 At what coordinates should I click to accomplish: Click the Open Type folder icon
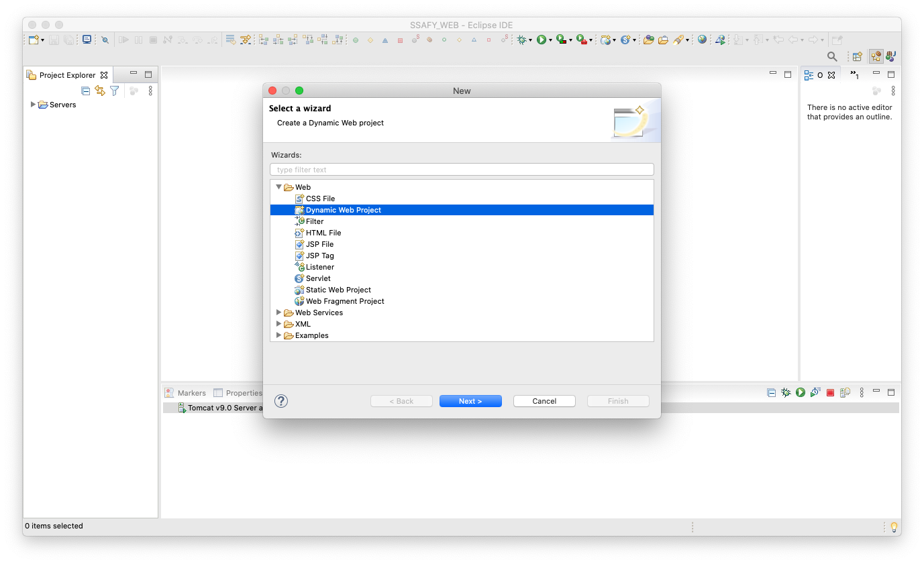coord(648,40)
